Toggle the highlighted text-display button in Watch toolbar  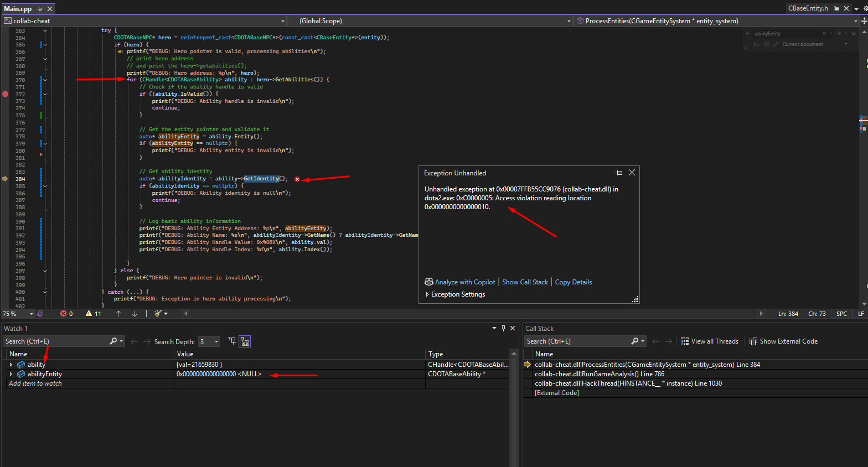click(x=245, y=341)
